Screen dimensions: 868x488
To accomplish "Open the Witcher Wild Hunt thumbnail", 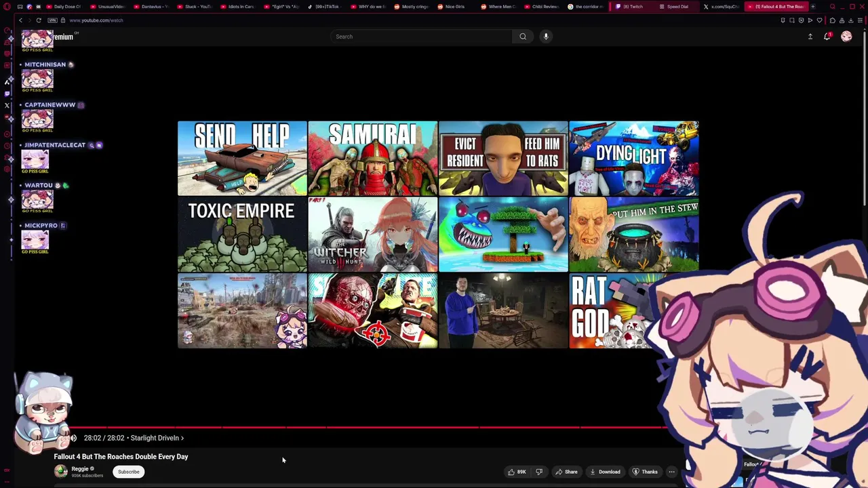I will [372, 235].
